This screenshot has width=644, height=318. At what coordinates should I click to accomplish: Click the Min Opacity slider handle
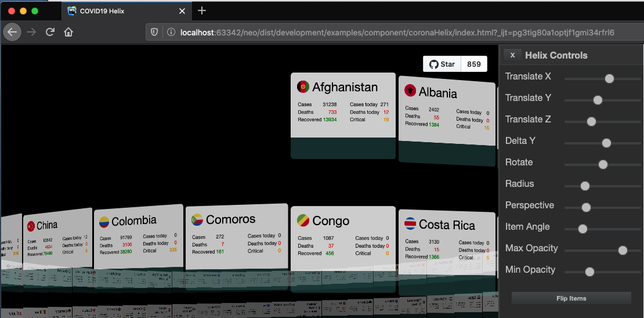point(589,272)
